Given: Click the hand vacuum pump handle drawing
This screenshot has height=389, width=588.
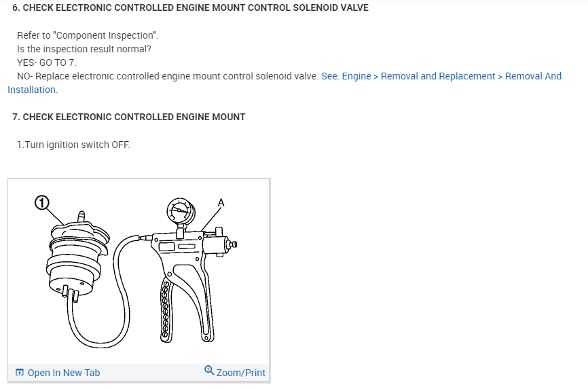Looking at the screenshot, I should 201,299.
